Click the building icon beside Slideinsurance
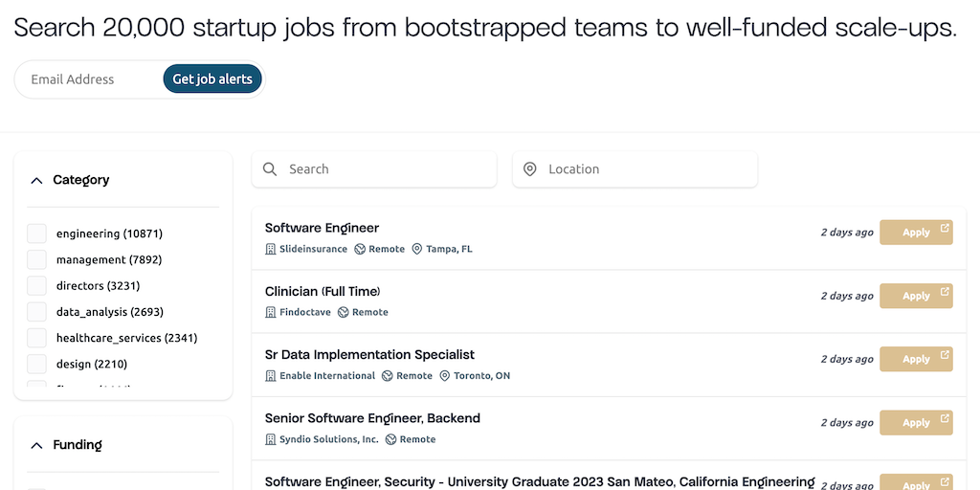 [x=271, y=249]
